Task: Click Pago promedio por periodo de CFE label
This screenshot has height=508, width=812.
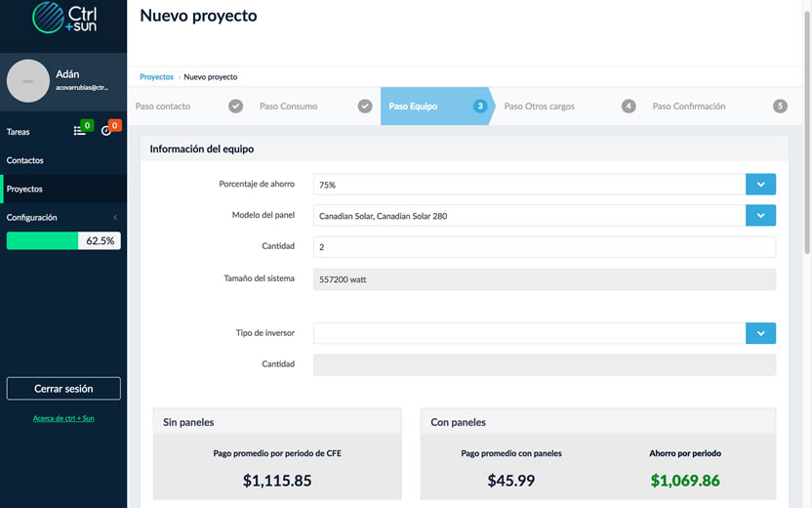Action: coord(277,453)
